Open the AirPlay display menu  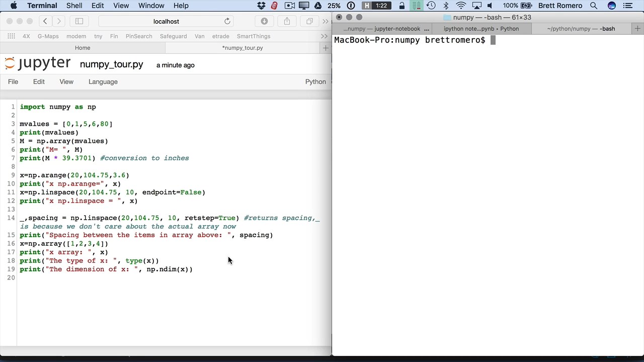(476, 6)
